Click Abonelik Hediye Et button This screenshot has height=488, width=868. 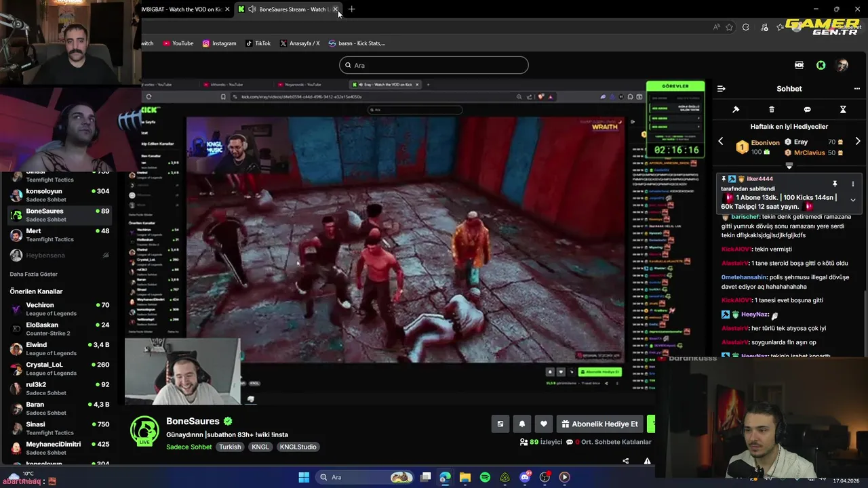600,424
